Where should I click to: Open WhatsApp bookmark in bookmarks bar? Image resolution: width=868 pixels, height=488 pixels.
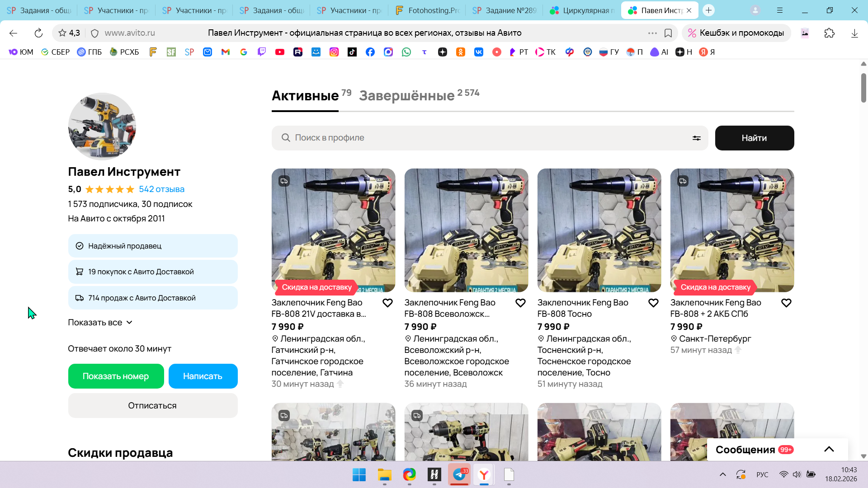[406, 52]
